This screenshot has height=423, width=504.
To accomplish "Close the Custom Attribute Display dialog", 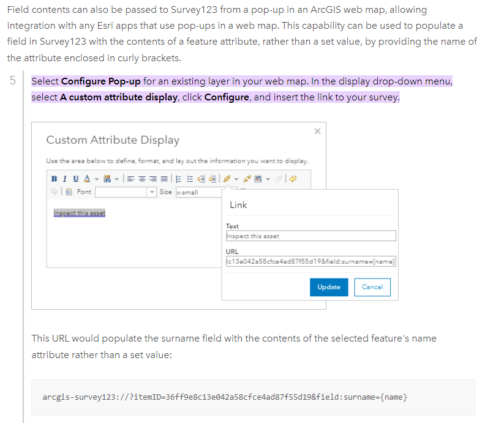I will tap(317, 131).
